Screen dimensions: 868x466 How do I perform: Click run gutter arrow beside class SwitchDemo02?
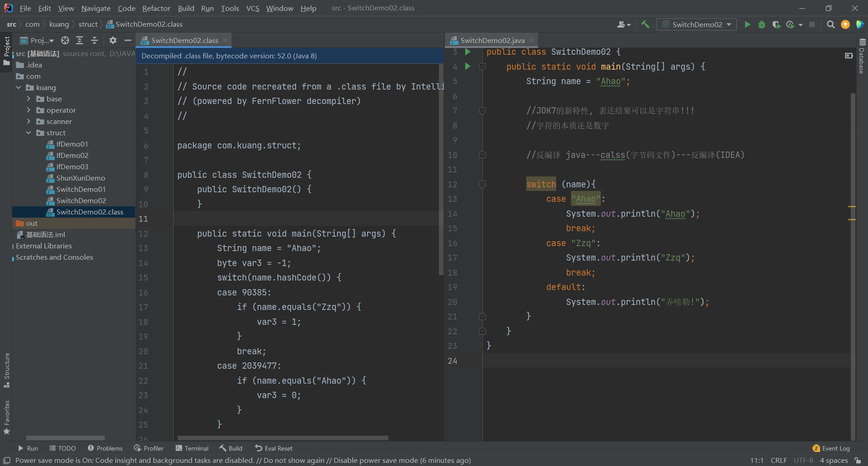click(468, 52)
